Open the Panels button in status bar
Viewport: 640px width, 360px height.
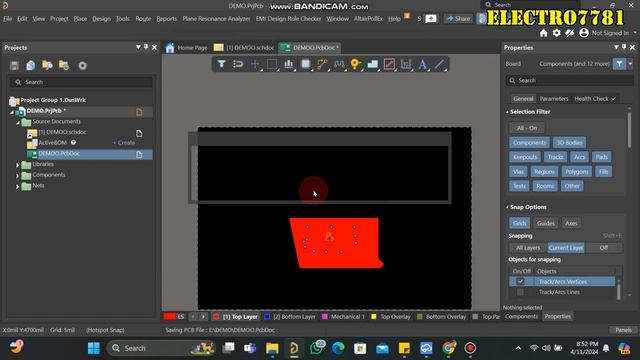[623, 330]
